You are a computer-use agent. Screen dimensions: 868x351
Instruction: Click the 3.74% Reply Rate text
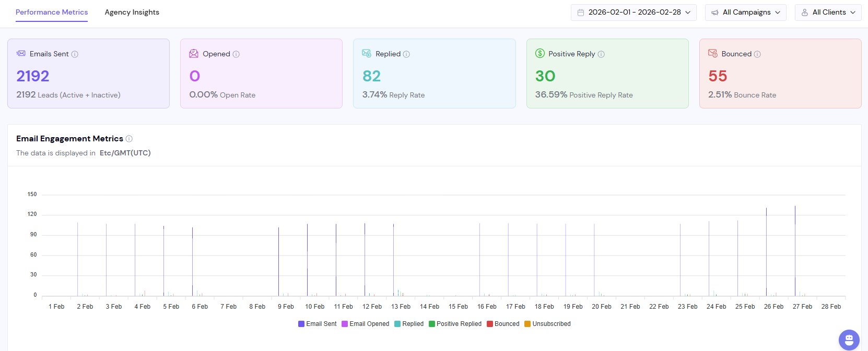[393, 95]
